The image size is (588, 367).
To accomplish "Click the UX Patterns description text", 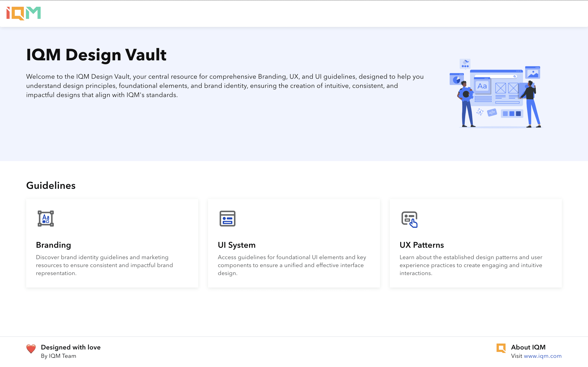I will (471, 265).
